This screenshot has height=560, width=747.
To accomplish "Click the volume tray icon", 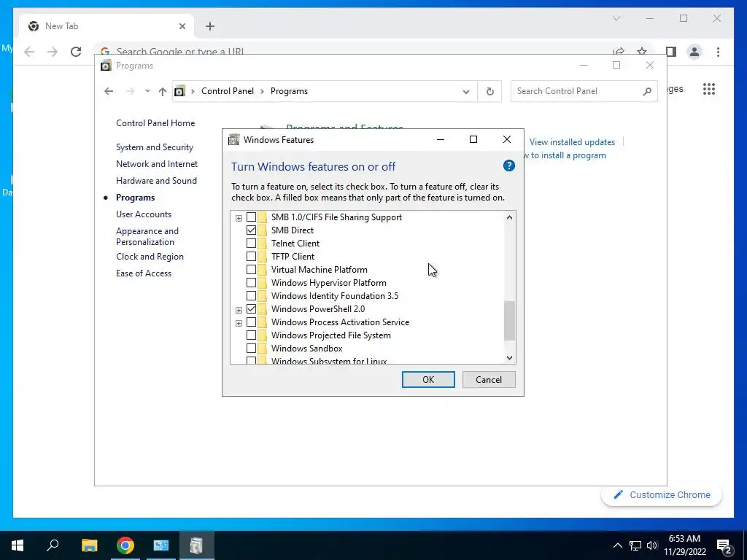I will (652, 545).
